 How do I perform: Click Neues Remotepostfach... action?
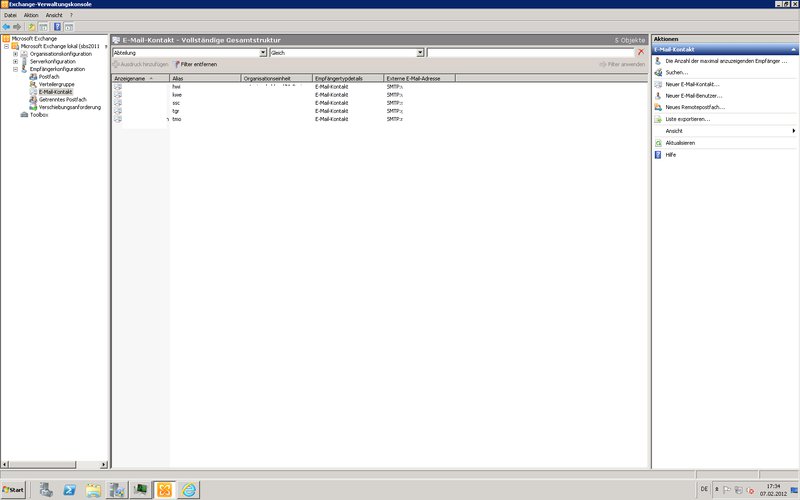click(x=695, y=107)
